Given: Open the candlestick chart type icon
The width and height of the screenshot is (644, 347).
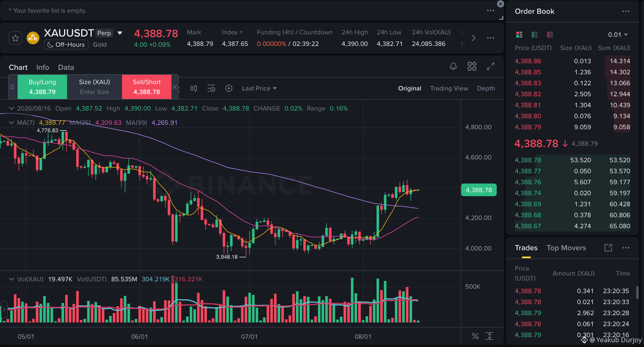Looking at the screenshot, I should tap(194, 88).
